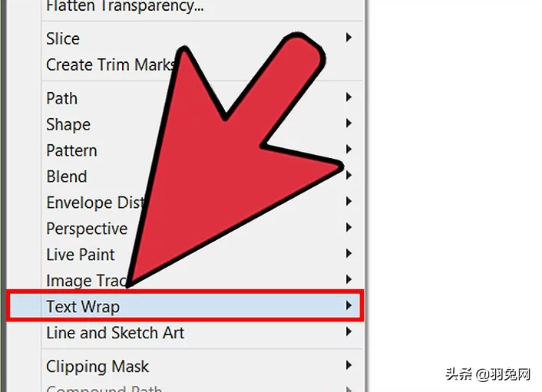The image size is (542, 392).
Task: Choose the Shape menu entry
Action: [x=202, y=124]
